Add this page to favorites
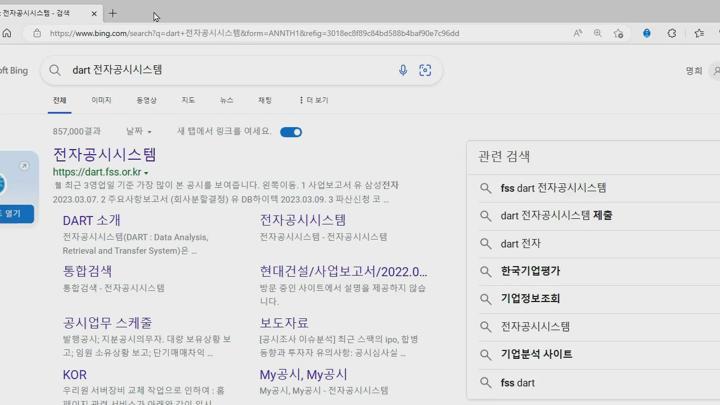This screenshot has height=405, width=720. [x=619, y=33]
